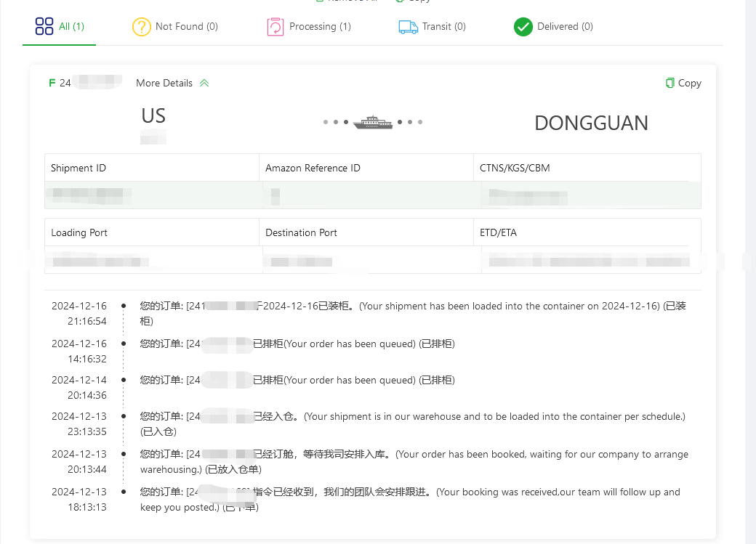
Task: Click the ETD/ETA column header
Action: [x=498, y=232]
